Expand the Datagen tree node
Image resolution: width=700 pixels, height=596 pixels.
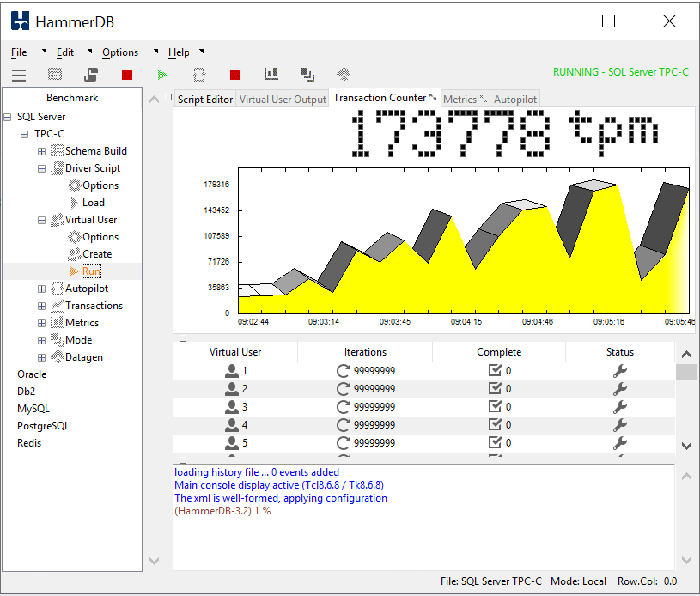41,357
